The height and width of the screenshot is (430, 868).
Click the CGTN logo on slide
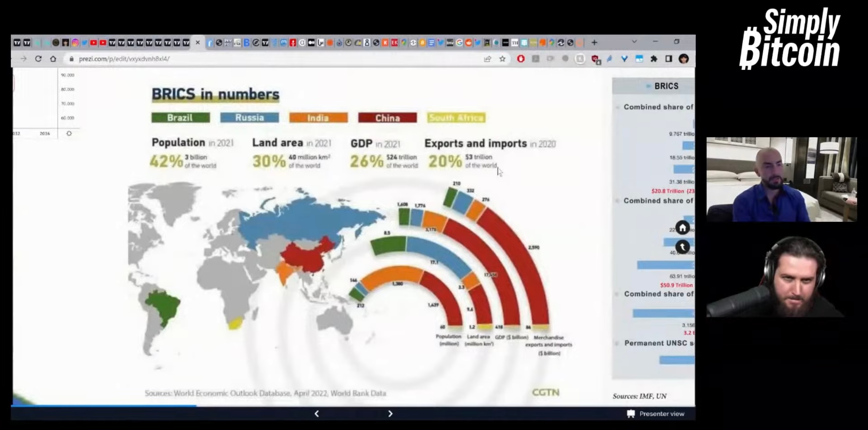click(546, 392)
